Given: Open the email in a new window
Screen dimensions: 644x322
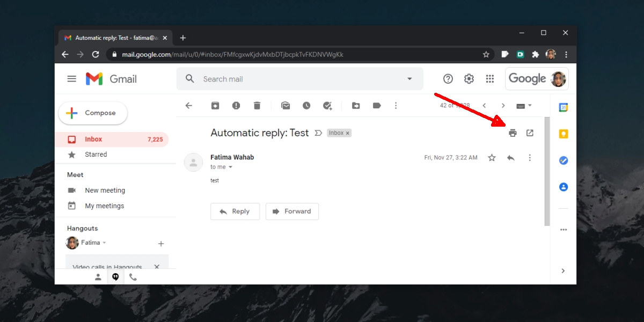Looking at the screenshot, I should [x=530, y=133].
